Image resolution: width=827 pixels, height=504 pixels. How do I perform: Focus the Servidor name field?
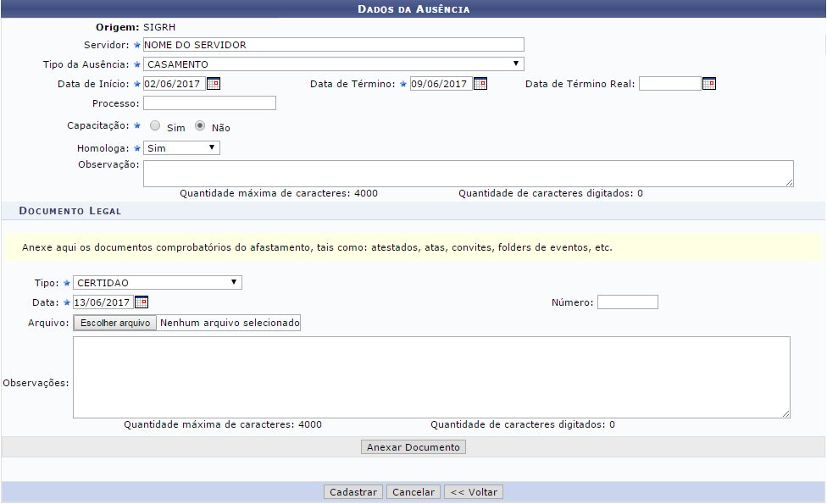(333, 45)
